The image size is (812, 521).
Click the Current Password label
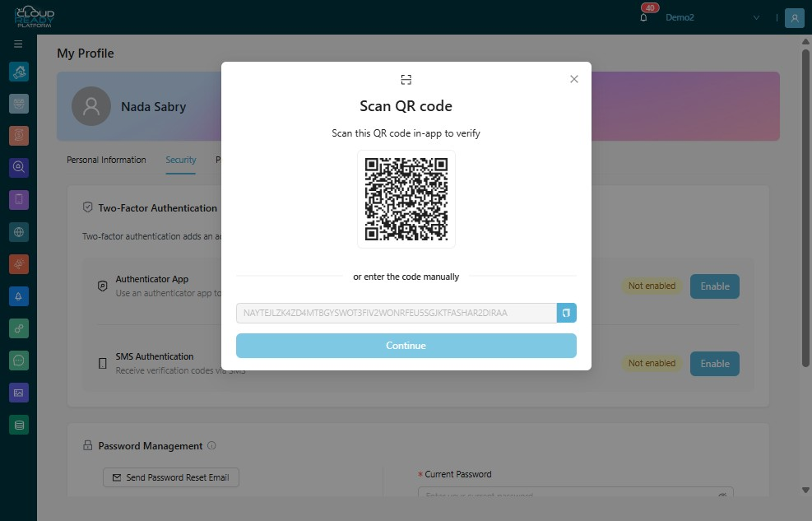[x=458, y=474]
